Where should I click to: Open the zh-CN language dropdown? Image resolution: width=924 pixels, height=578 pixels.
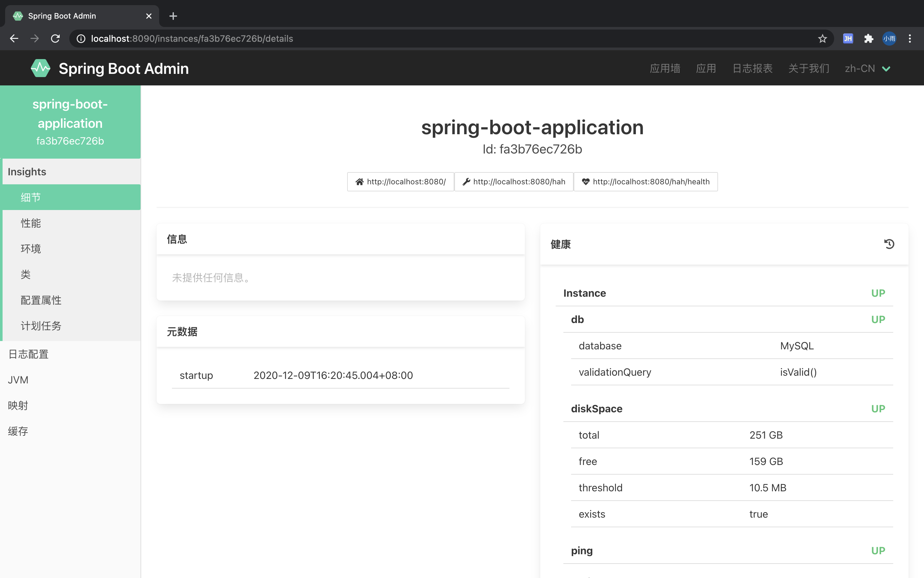868,68
